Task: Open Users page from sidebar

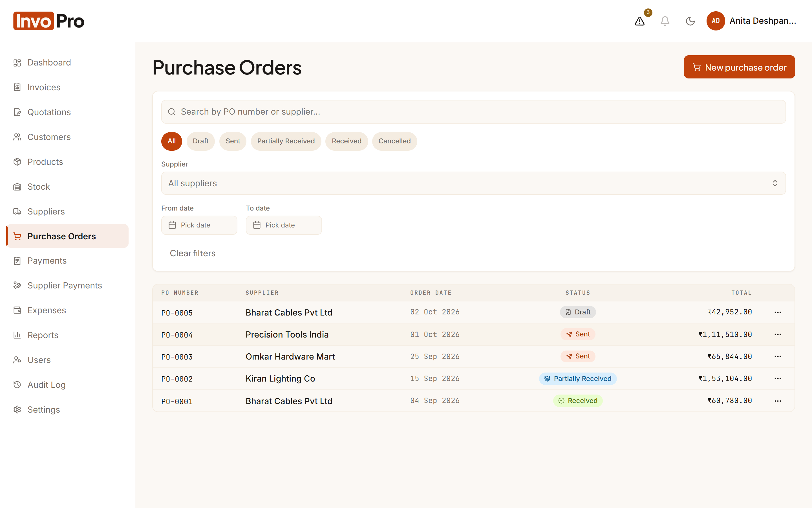Action: point(67,360)
